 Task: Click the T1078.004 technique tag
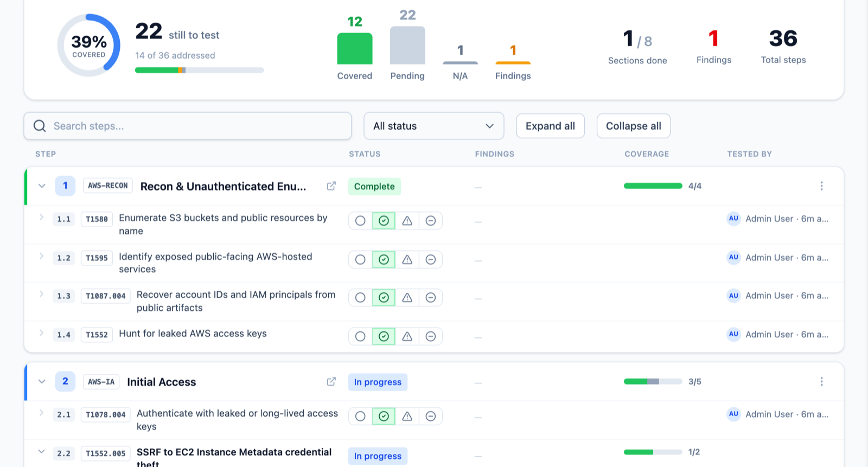point(106,415)
